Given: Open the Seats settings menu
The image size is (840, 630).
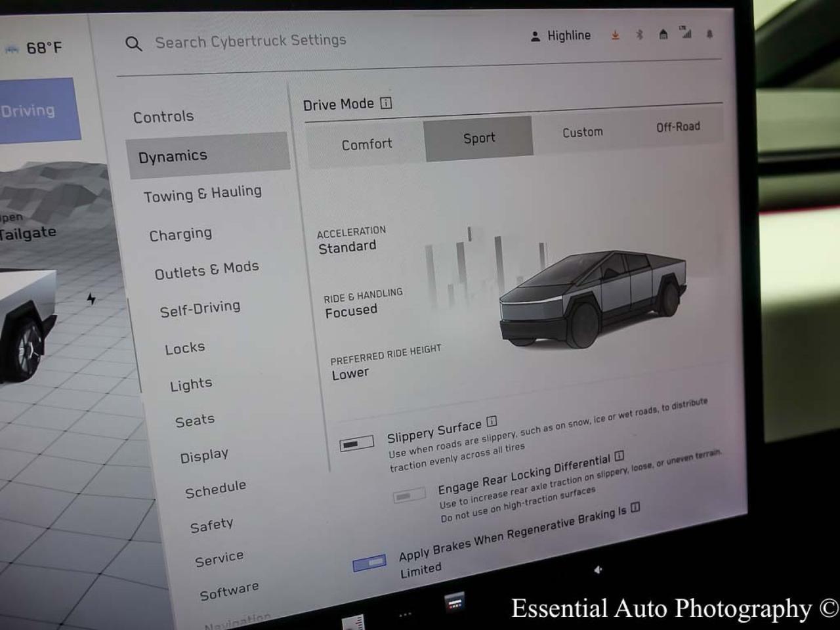Looking at the screenshot, I should coord(195,421).
